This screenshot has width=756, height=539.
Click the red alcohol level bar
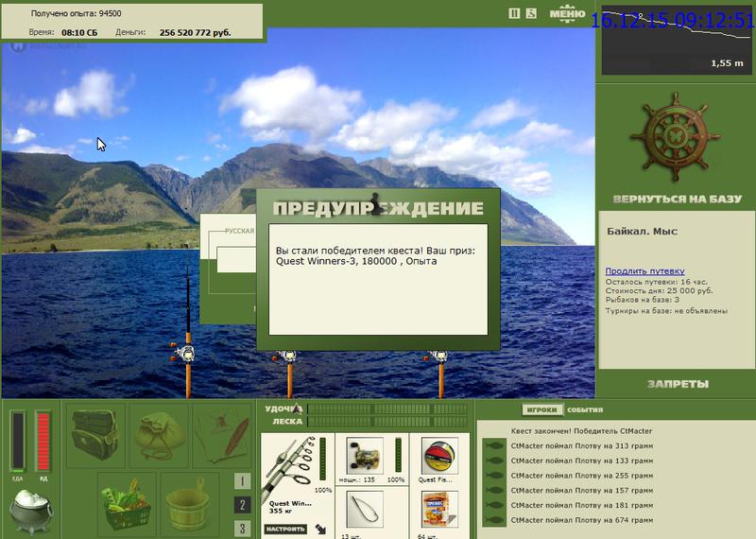point(43,441)
